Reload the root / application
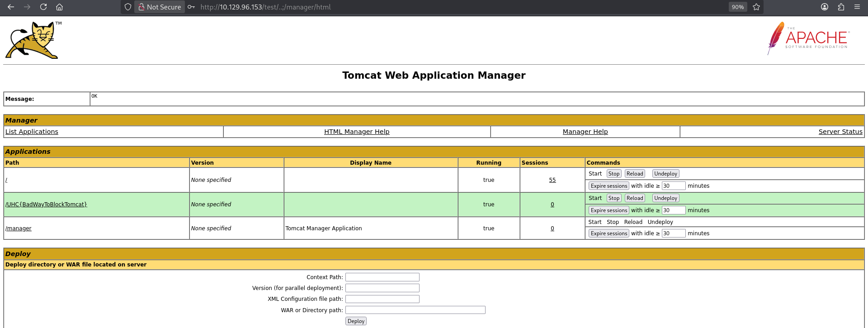This screenshot has width=868, height=328. point(635,174)
